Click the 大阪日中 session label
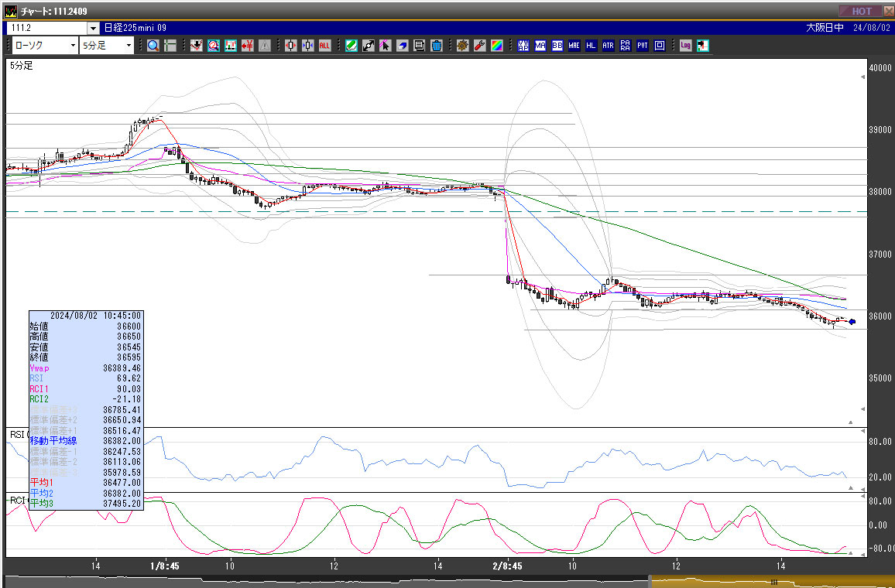 coord(825,28)
